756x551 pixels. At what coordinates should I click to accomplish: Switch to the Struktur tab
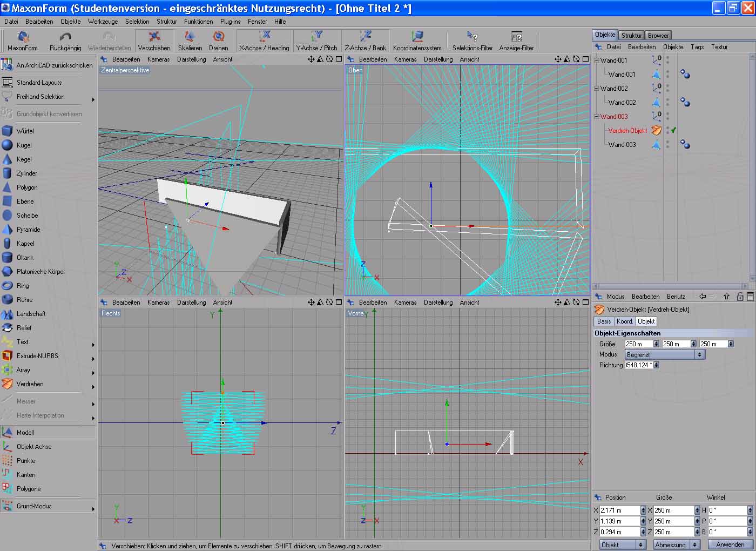click(x=631, y=35)
